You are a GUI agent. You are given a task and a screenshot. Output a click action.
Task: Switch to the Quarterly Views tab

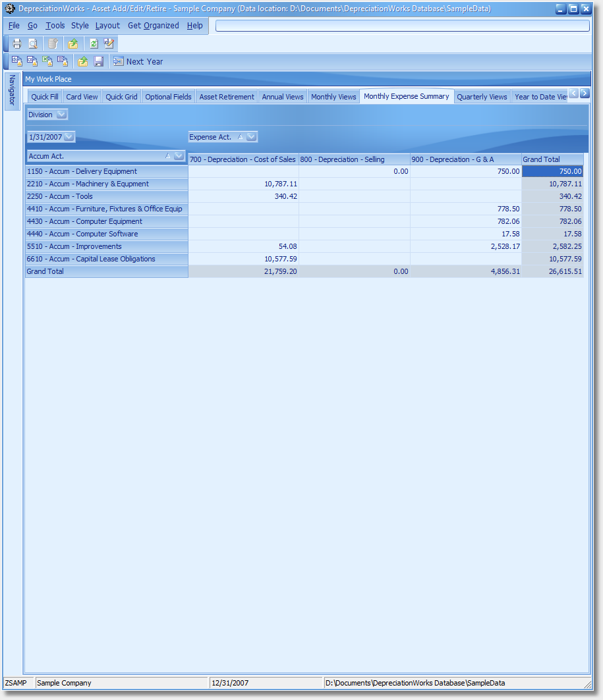tap(482, 97)
